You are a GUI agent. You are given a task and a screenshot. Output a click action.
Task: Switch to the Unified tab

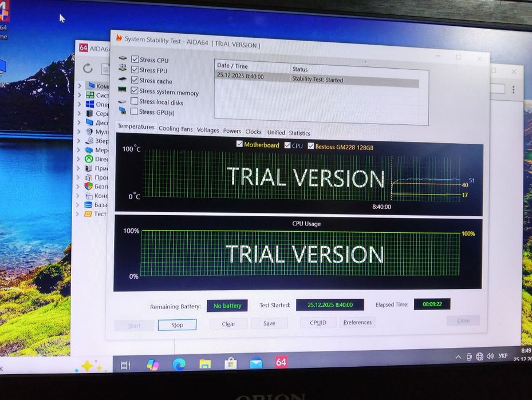coord(276,133)
